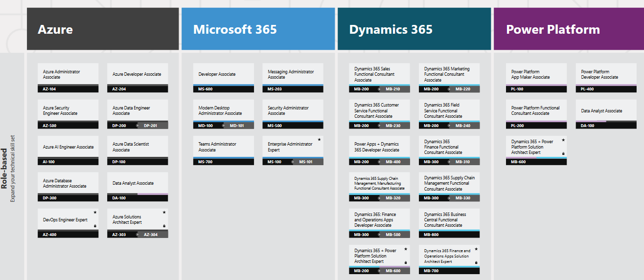Click the lock icon on DevOps Engineer Expert card
This screenshot has width=644, height=280.
tap(95, 226)
